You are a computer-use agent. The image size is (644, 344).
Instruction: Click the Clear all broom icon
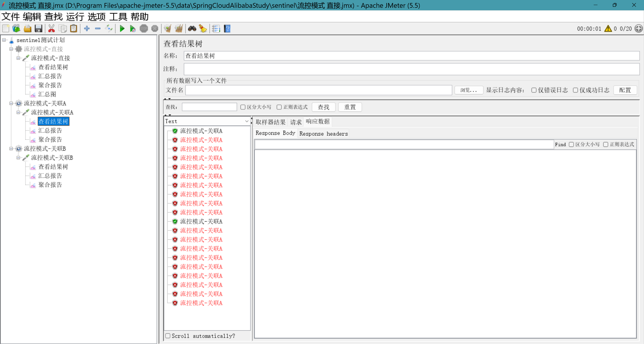click(x=179, y=29)
